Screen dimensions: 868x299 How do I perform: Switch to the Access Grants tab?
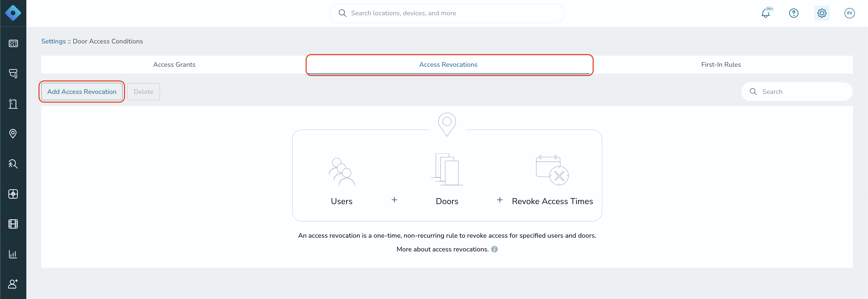coord(174,64)
